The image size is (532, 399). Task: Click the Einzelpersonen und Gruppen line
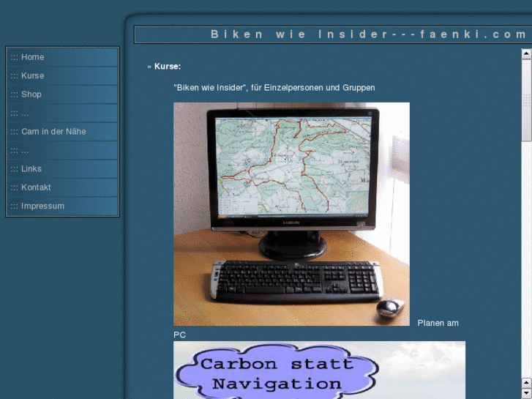click(x=274, y=88)
